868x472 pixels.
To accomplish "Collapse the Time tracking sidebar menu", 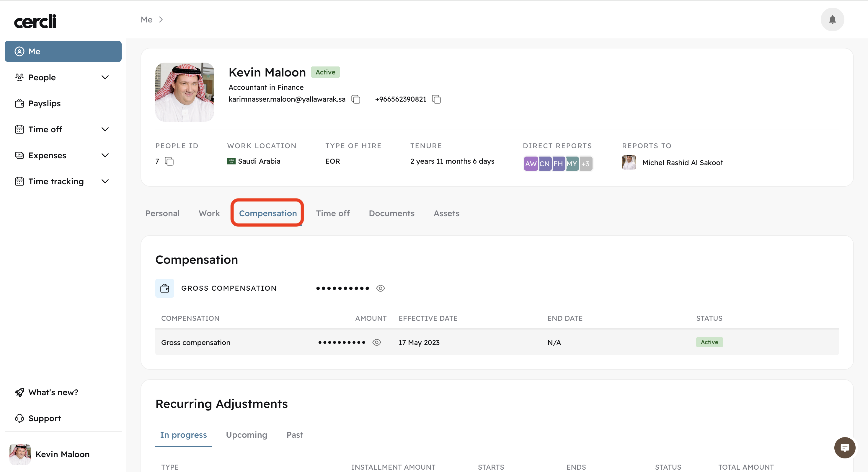I will coord(105,181).
